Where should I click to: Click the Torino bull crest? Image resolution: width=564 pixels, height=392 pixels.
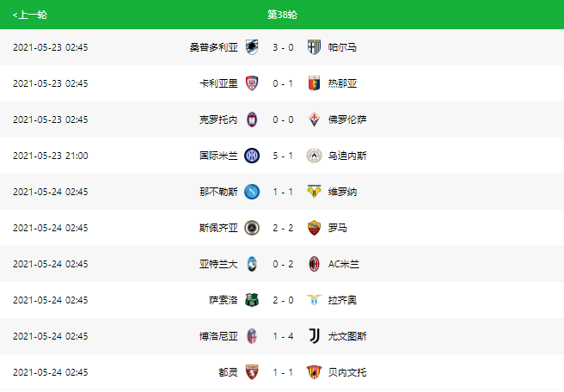point(252,372)
